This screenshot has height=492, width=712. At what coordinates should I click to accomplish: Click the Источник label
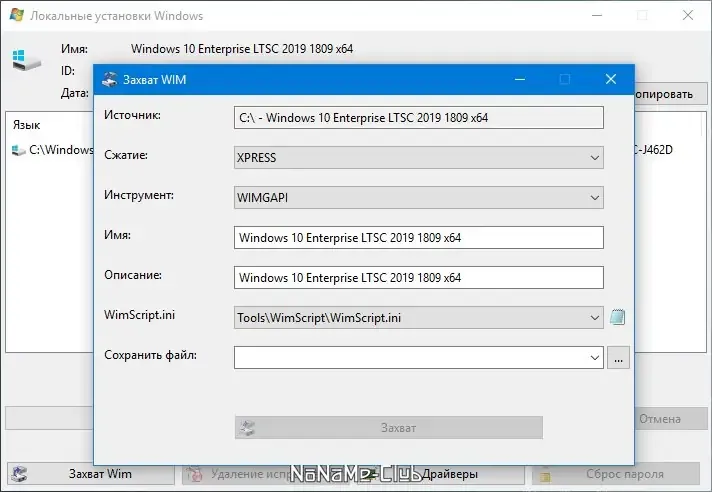click(132, 115)
